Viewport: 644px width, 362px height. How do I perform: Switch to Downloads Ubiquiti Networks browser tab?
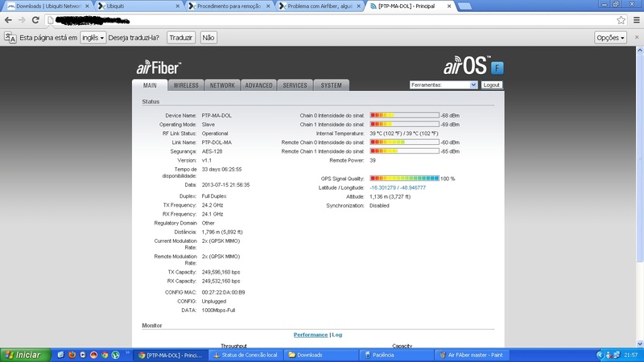pos(48,6)
